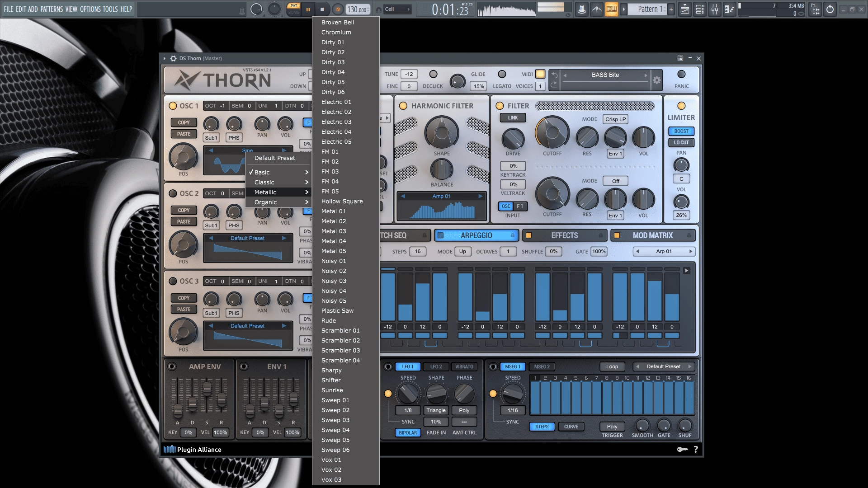This screenshot has width=868, height=488.
Task: Click the OSC 1 COPY button
Action: click(x=184, y=122)
